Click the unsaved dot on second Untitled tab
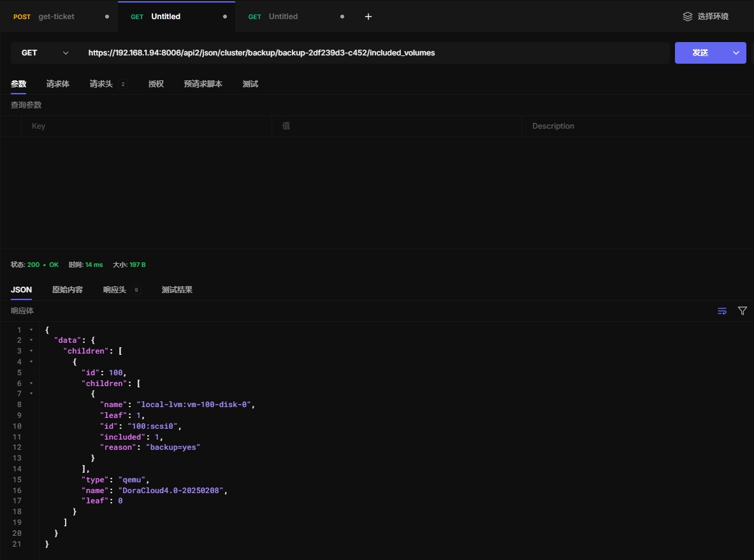 point(342,17)
